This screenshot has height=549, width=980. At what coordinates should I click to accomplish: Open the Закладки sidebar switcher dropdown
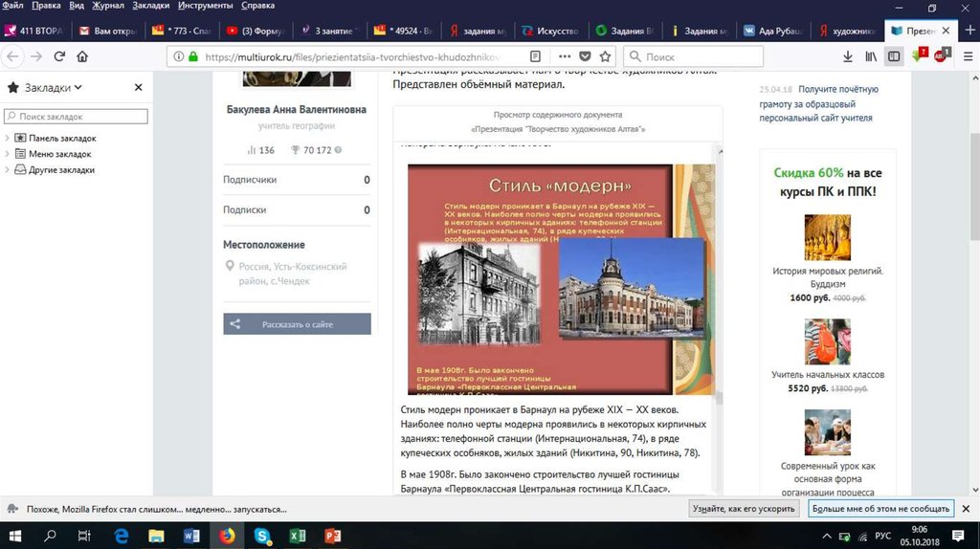coord(45,87)
